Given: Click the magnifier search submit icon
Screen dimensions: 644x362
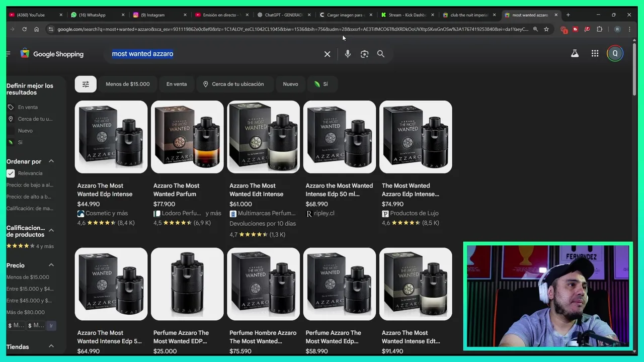Looking at the screenshot, I should [381, 54].
